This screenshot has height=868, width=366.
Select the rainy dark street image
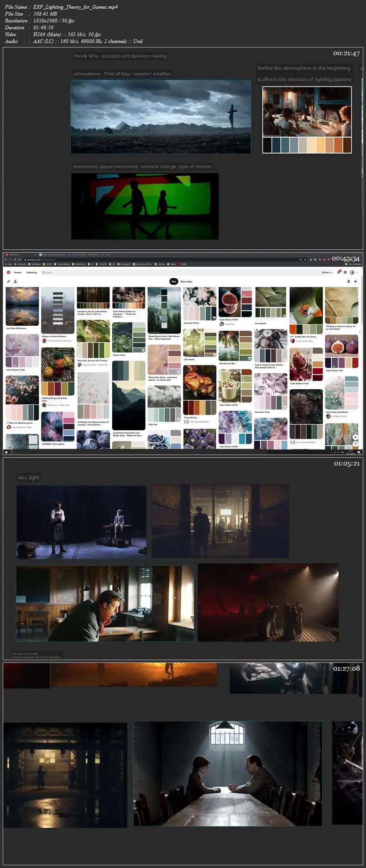[65, 775]
